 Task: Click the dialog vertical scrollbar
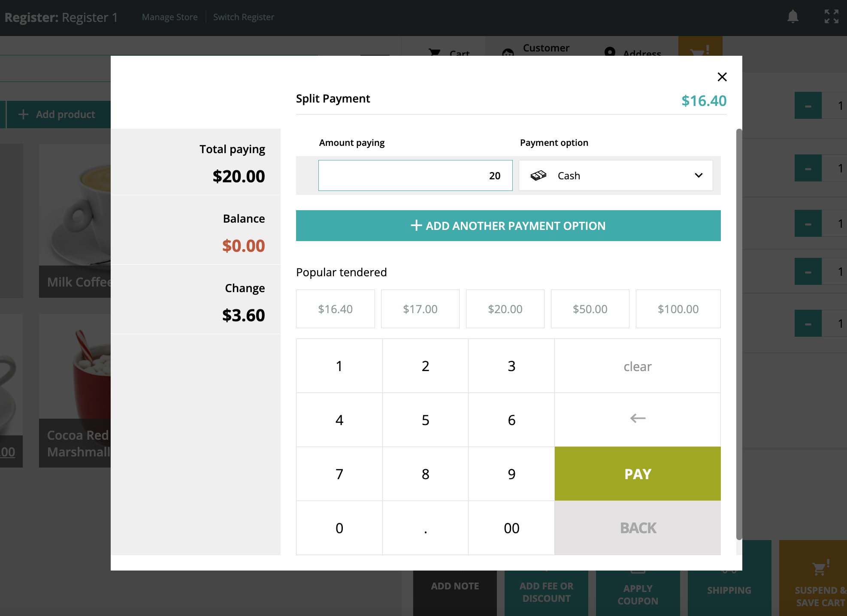739,334
